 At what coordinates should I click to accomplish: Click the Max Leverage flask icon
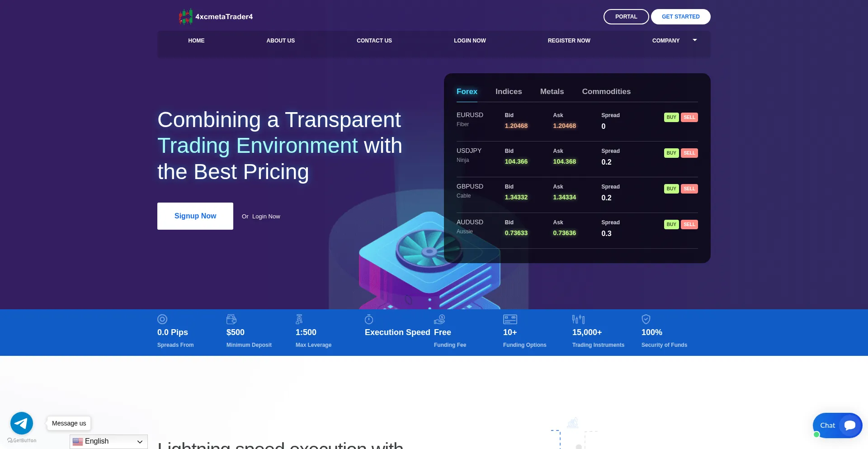(299, 319)
